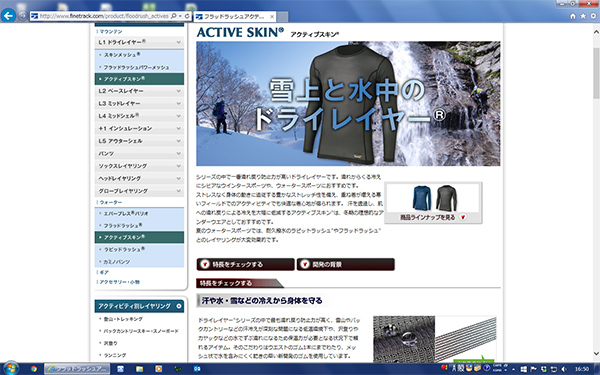Open ランニング activity link

click(115, 355)
